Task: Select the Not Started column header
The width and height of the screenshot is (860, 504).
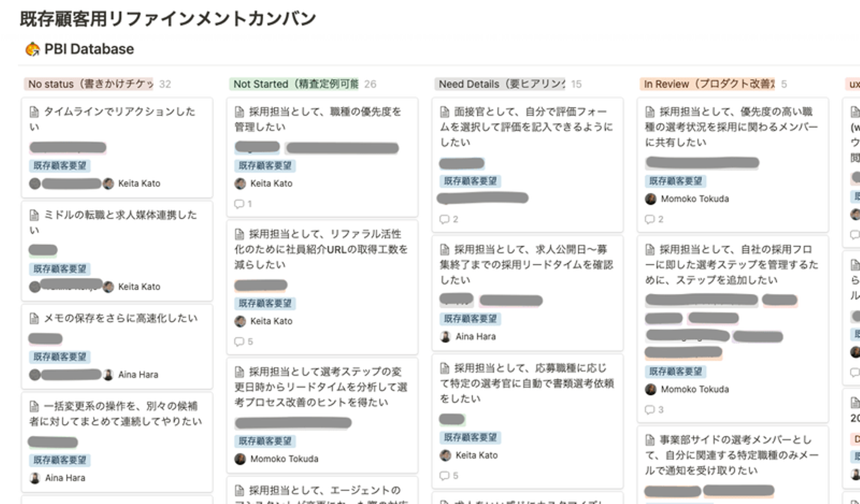Action: tap(296, 84)
